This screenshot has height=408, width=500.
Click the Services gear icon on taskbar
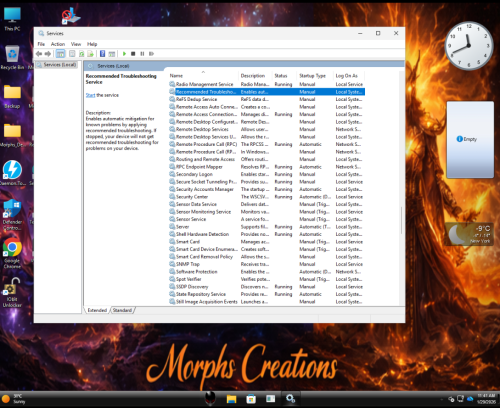(x=290, y=399)
